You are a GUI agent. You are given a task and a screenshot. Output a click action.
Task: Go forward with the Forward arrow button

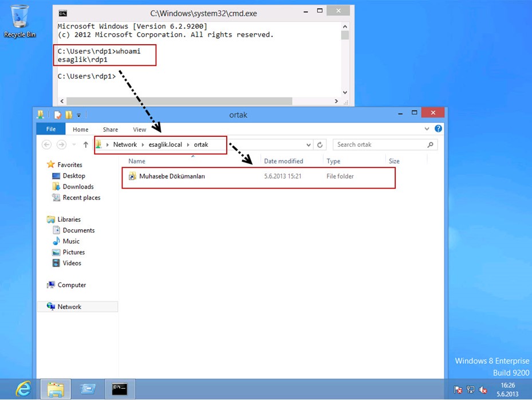pos(61,144)
